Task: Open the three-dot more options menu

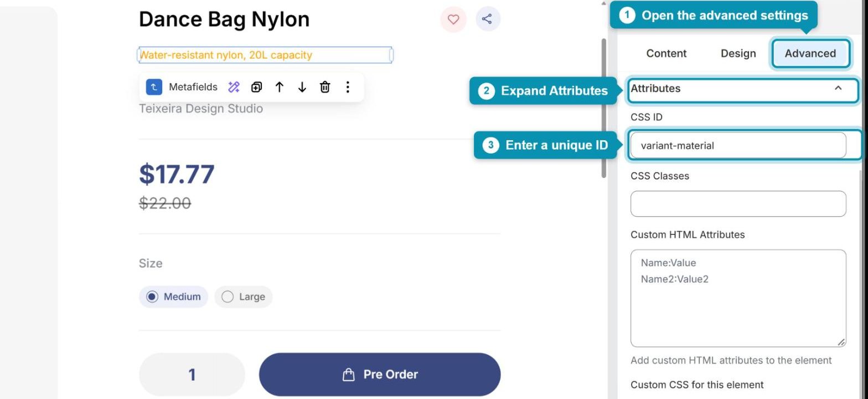Action: pyautogui.click(x=348, y=87)
